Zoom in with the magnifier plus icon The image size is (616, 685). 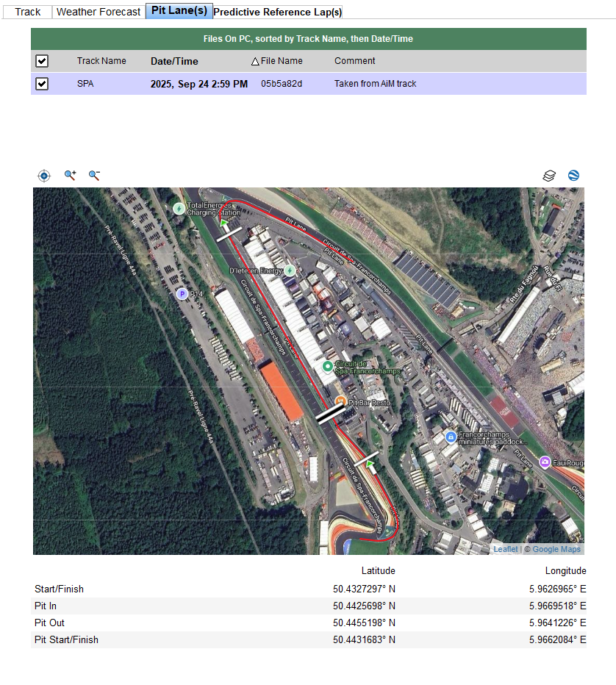tap(71, 176)
